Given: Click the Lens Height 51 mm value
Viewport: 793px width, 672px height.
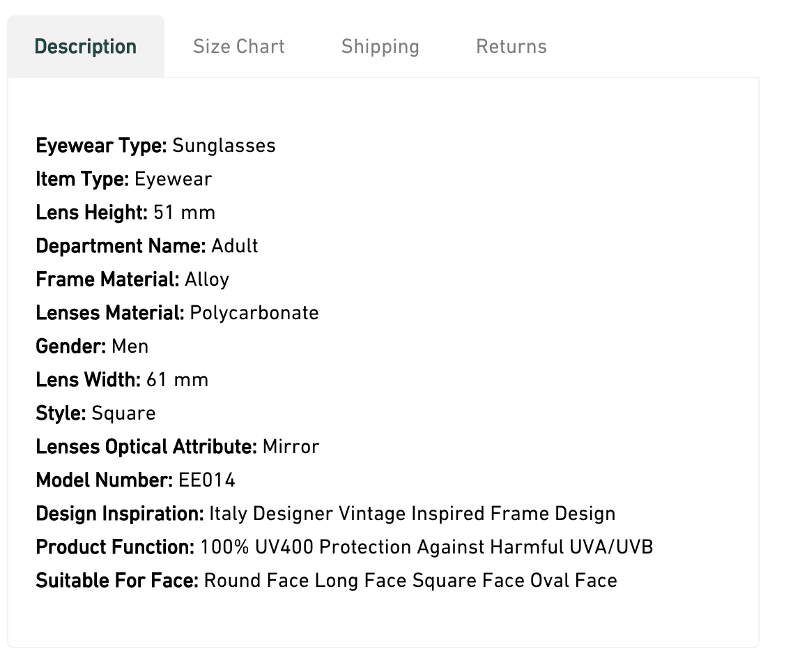Looking at the screenshot, I should [x=184, y=213].
